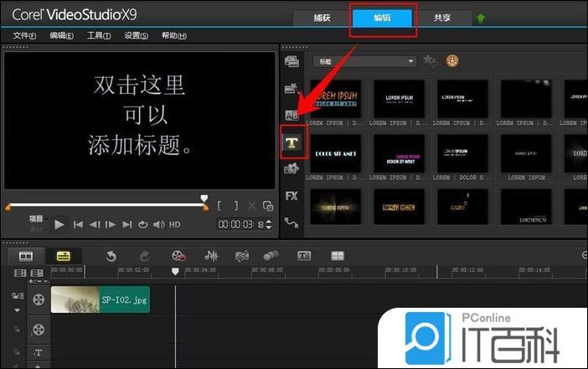
Task: Open the Multi-camera editor grid icon
Action: pos(338,257)
